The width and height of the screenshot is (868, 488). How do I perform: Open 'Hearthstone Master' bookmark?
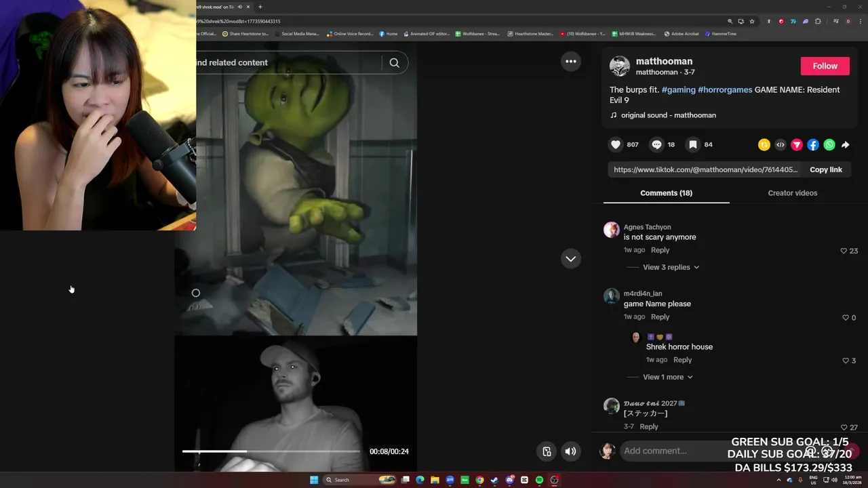pos(530,34)
